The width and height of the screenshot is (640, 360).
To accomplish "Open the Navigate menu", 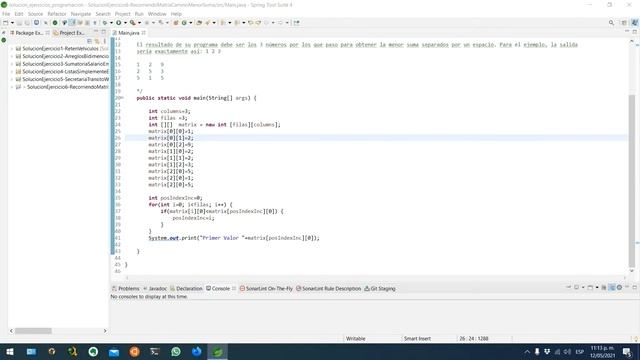I will [81, 14].
